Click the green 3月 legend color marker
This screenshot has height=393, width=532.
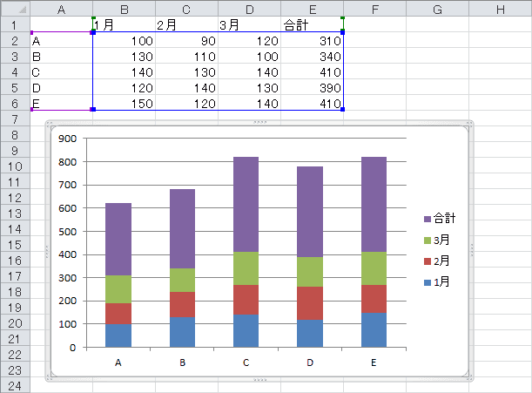tap(427, 241)
